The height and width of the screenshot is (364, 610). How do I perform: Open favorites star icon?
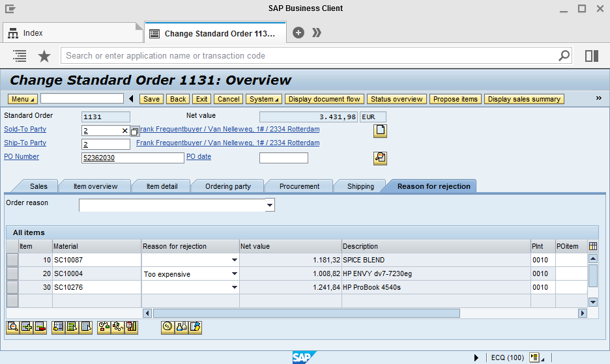click(x=44, y=56)
